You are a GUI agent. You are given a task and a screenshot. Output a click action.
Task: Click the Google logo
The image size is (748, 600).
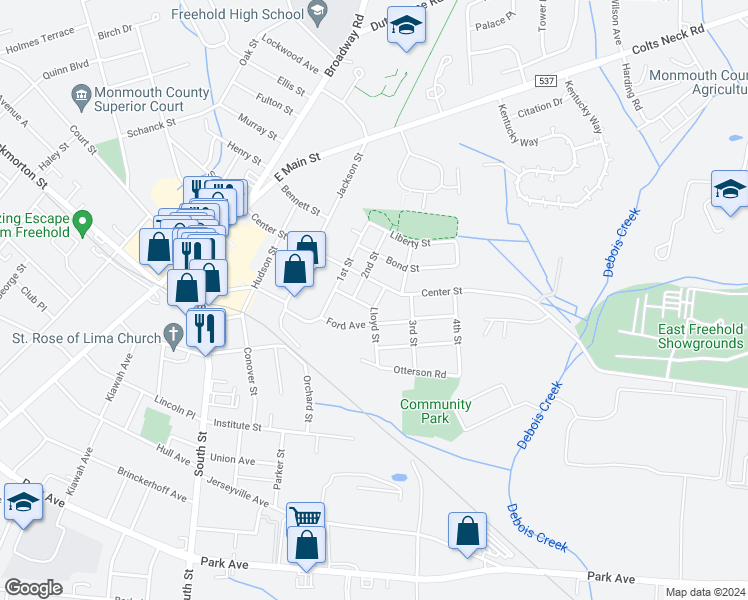point(33,588)
